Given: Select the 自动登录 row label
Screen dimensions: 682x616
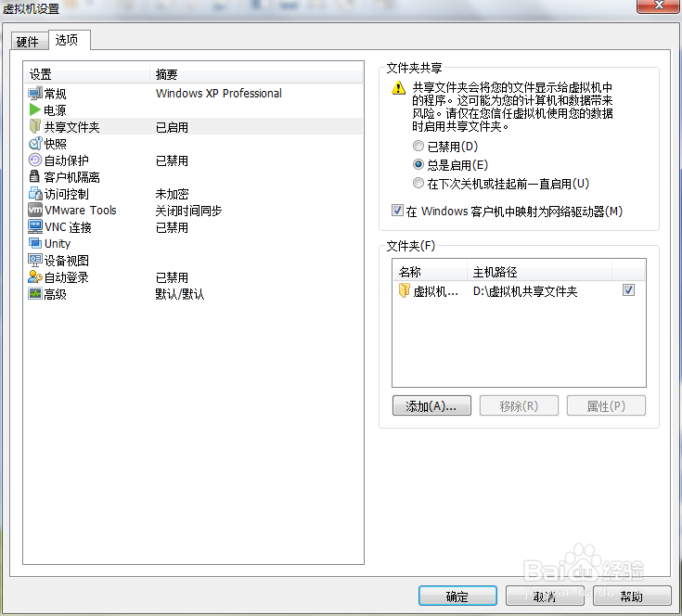Looking at the screenshot, I should (x=67, y=276).
